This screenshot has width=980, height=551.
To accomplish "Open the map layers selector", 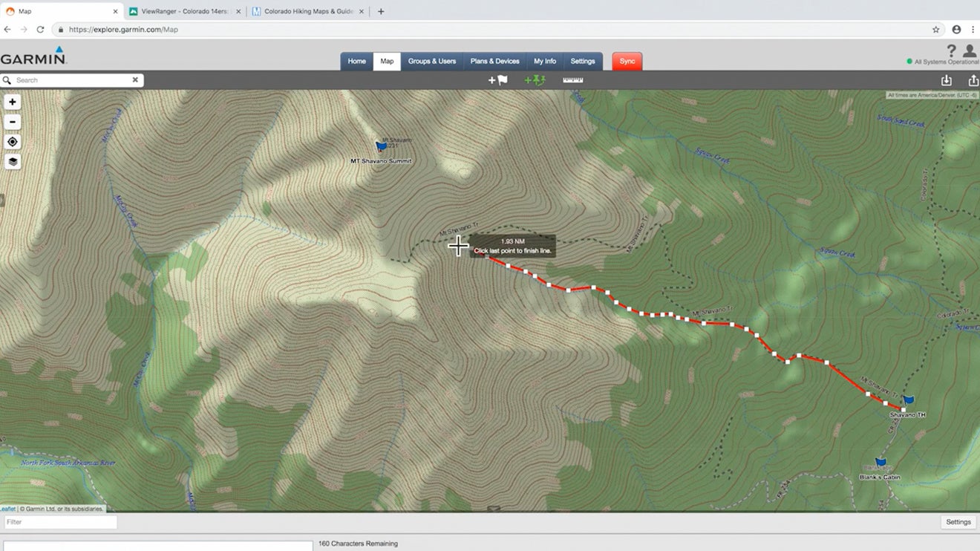I will [x=13, y=162].
